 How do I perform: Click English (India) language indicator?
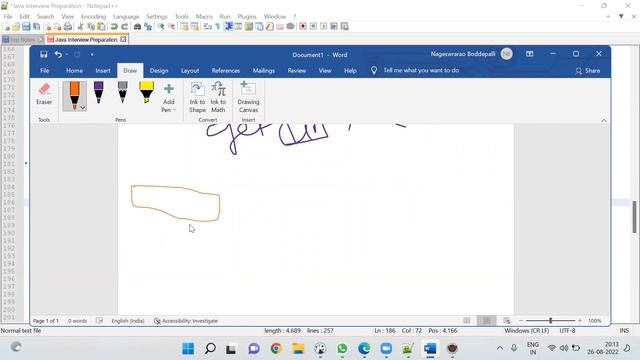[x=128, y=321]
